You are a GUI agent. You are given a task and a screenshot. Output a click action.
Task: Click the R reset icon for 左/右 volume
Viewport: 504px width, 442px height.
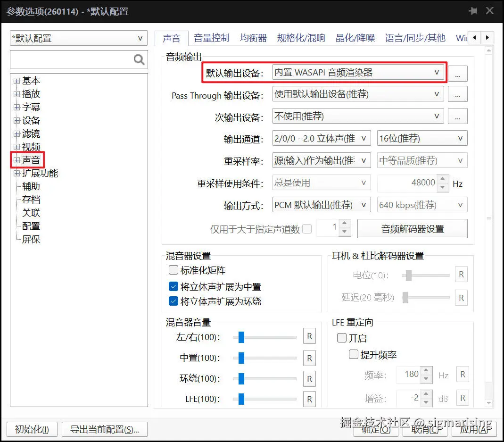[x=309, y=336]
